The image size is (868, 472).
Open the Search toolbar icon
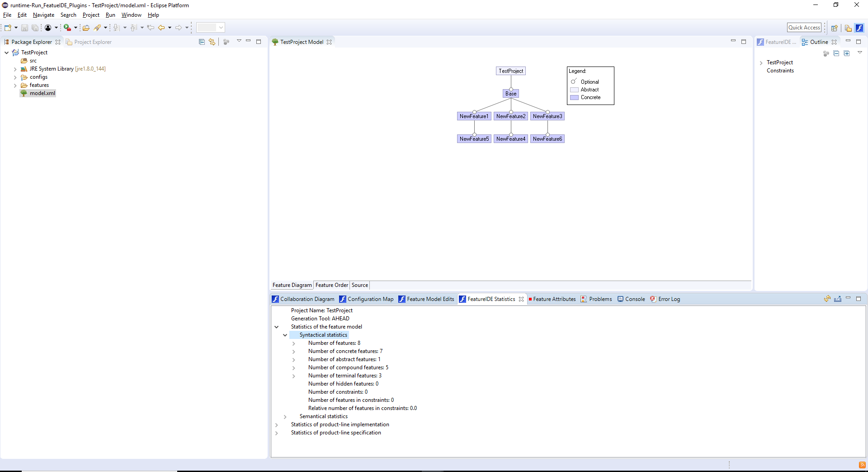pos(99,28)
